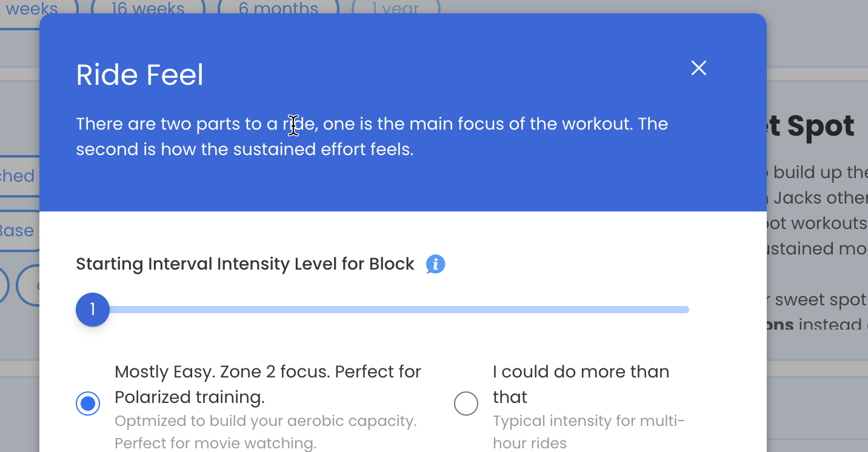Screen dimensions: 868x452
Task: Close the Ride Feel dialog
Action: tap(699, 68)
